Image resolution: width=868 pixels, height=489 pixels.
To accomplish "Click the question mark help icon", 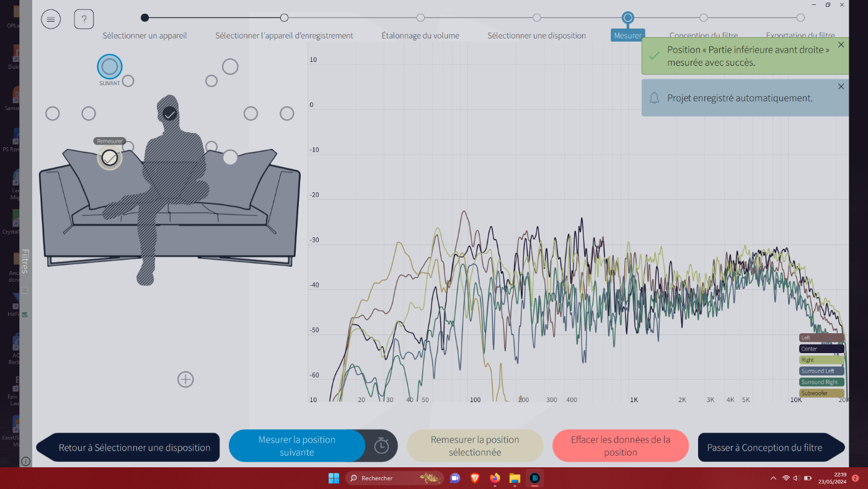I will tap(84, 19).
